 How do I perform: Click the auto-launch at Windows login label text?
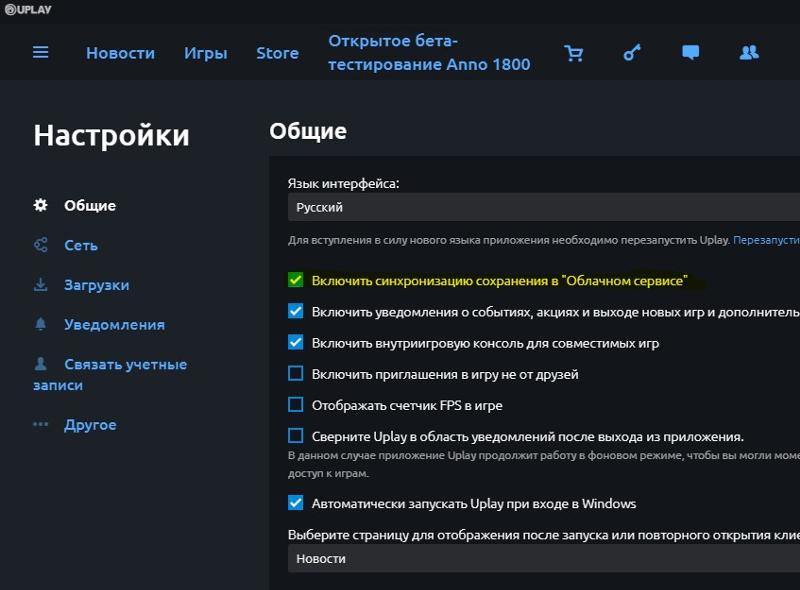[474, 504]
